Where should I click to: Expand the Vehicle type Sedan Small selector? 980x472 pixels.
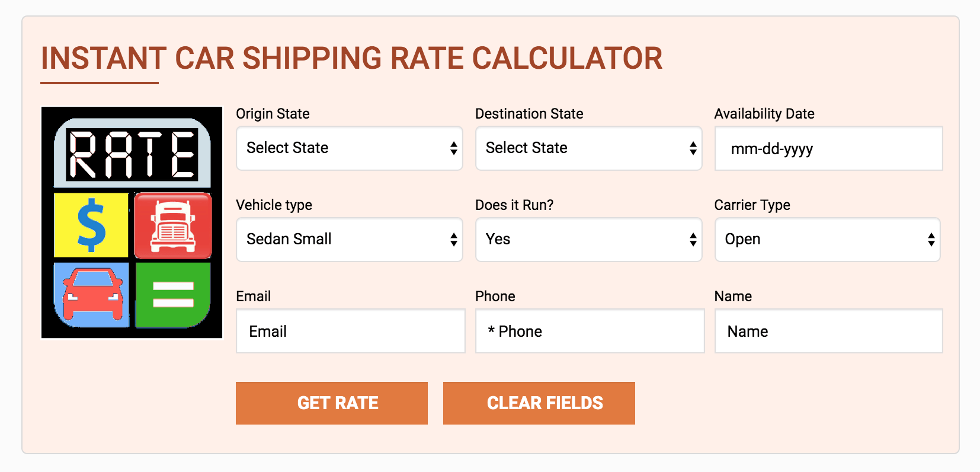[350, 240]
